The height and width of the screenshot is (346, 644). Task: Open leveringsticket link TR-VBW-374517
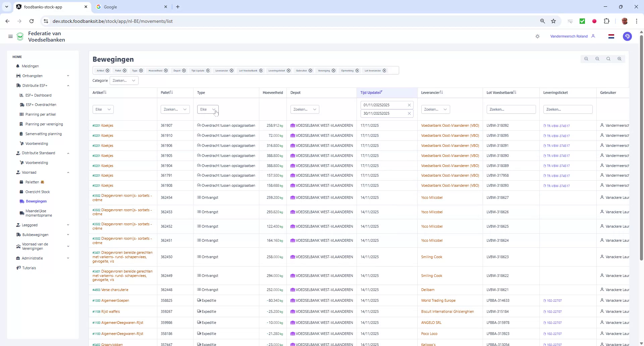click(x=558, y=125)
